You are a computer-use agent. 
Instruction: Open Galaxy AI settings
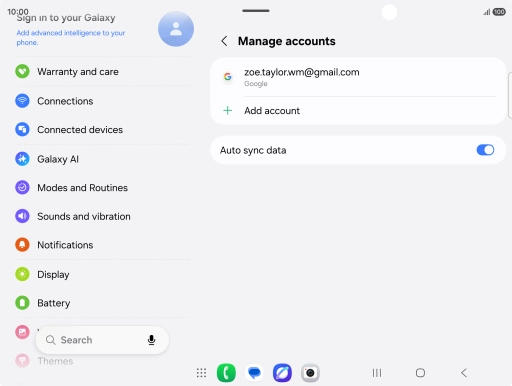(102, 159)
